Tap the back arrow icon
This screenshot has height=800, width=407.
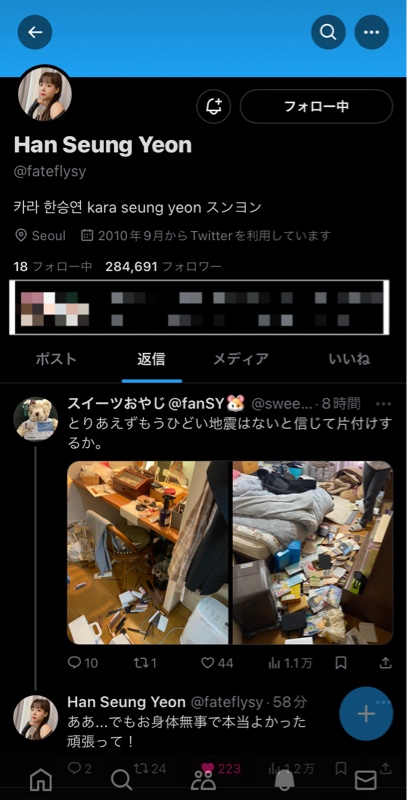[35, 32]
